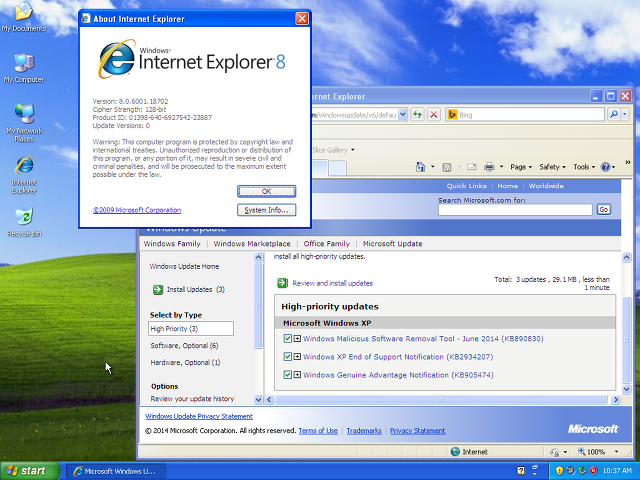Image resolution: width=640 pixels, height=480 pixels.
Task: Click the horizontal scrollbar in updates pane
Action: coord(441,400)
